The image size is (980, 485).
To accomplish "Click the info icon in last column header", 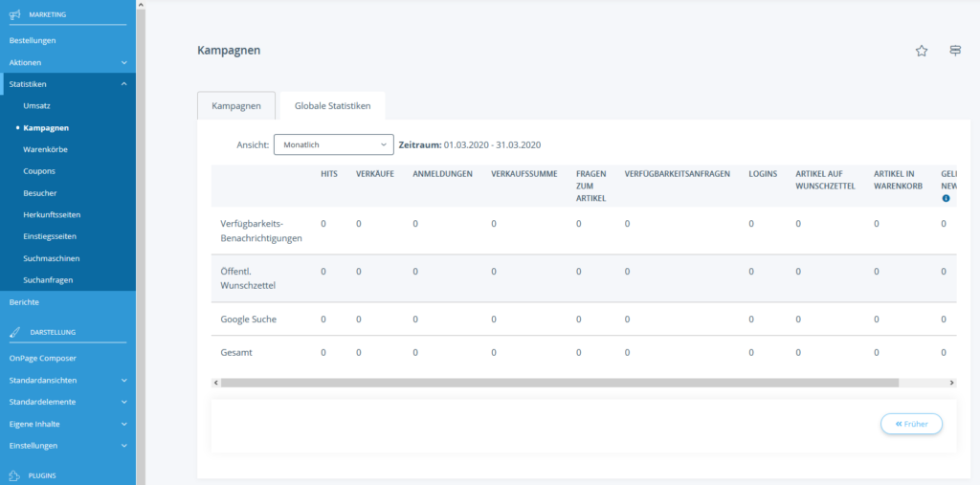I will click(946, 198).
